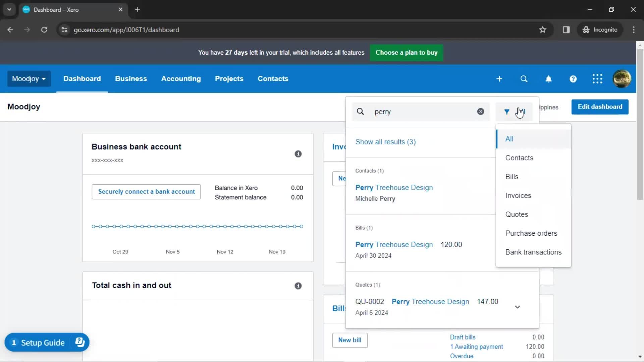
Task: Click Securely connect a bank account
Action: click(146, 192)
